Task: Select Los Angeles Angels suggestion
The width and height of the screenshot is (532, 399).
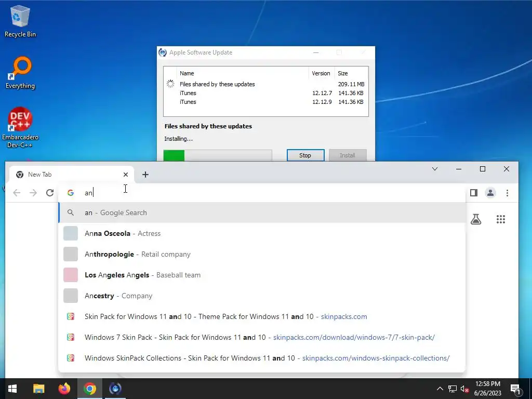Action: tap(262, 275)
